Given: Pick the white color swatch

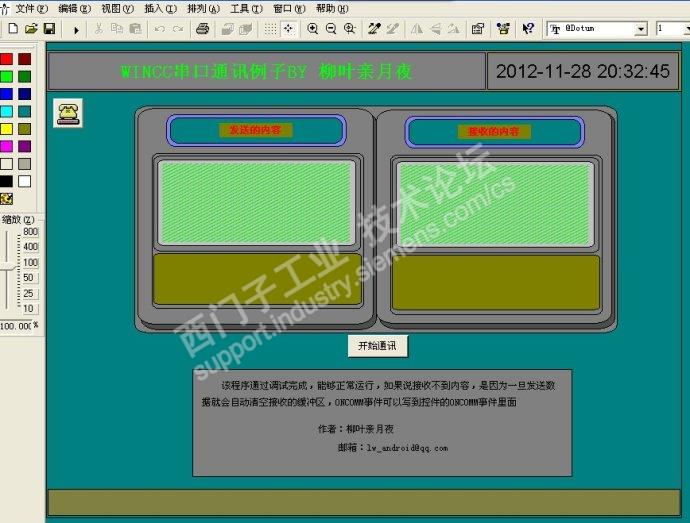Looking at the screenshot, I should point(25,181).
